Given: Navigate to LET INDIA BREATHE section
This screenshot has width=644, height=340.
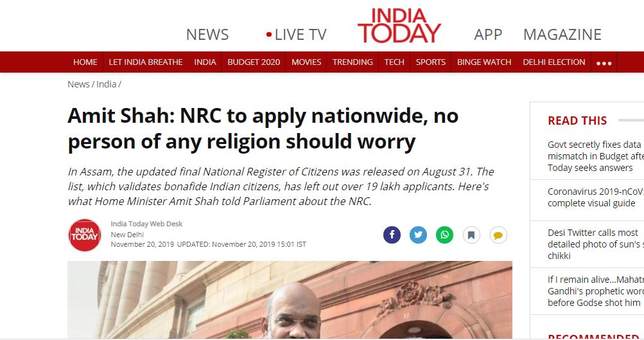Looking at the screenshot, I should 145,62.
